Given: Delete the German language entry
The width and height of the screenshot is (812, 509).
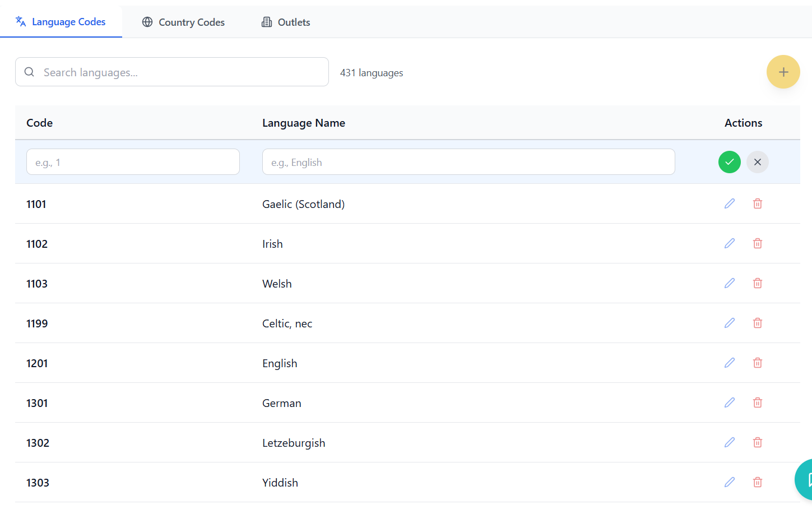Looking at the screenshot, I should [x=757, y=402].
